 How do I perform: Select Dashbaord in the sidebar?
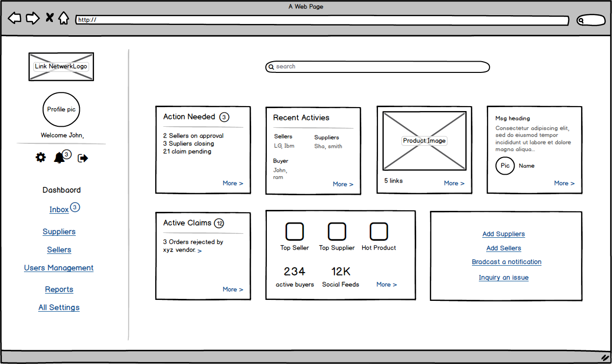[x=62, y=190]
